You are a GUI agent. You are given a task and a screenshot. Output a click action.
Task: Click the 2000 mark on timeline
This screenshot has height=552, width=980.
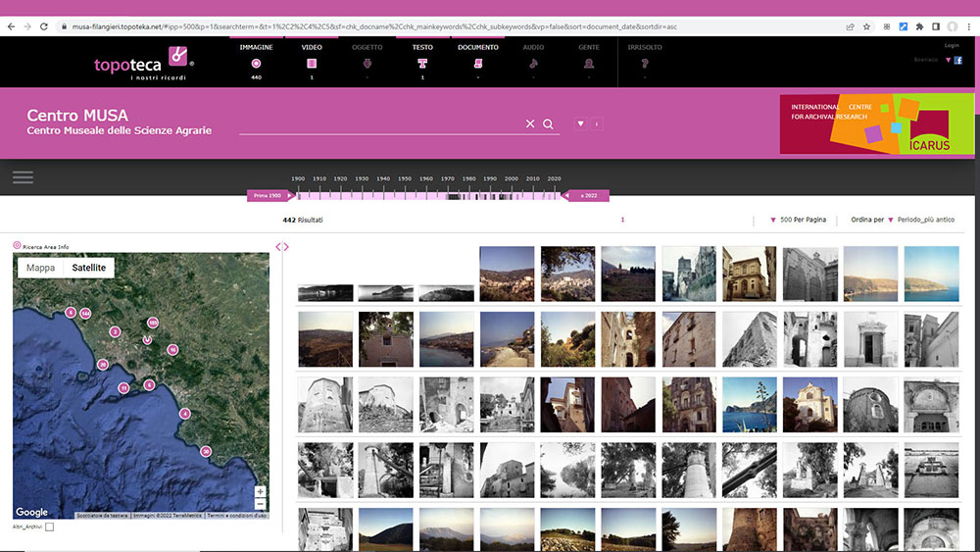point(512,178)
